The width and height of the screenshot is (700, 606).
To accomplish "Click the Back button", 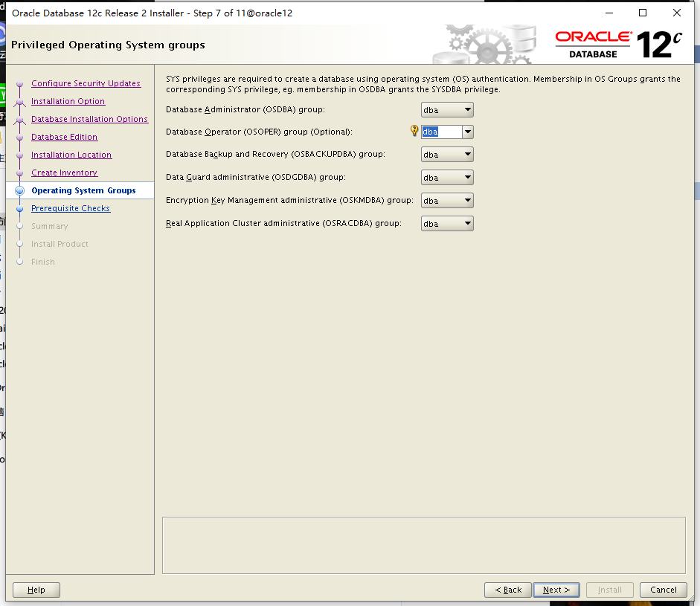I will pos(508,590).
